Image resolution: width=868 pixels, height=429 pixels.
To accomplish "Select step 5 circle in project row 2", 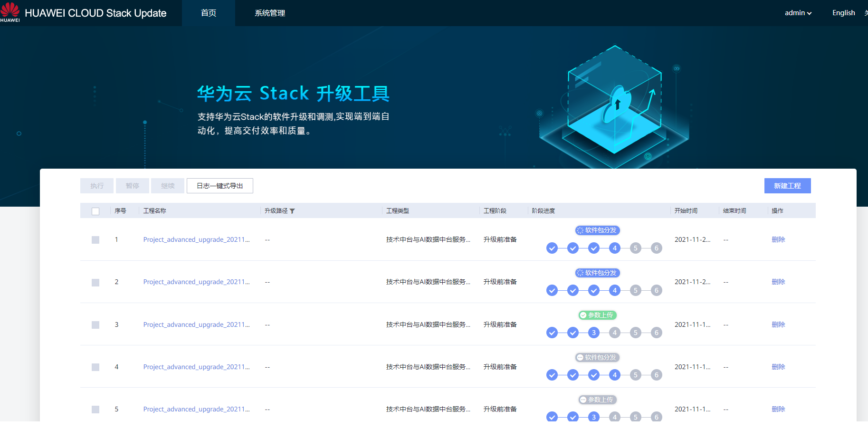I will click(x=636, y=290).
